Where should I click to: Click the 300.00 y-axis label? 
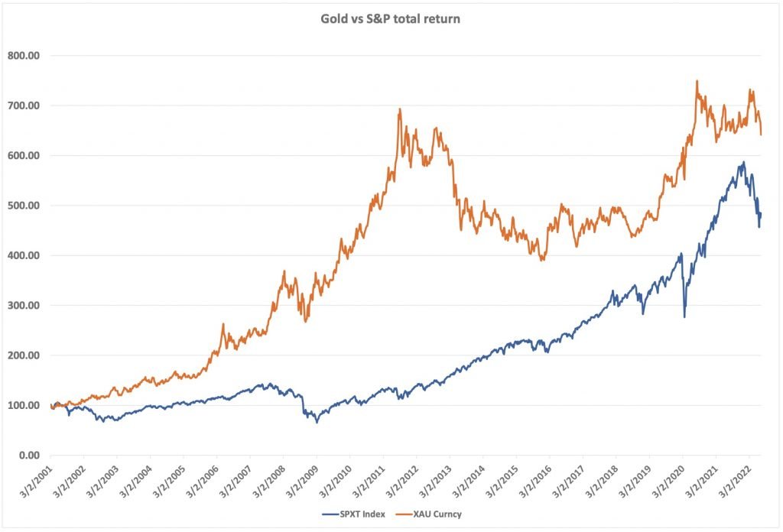pyautogui.click(x=24, y=306)
